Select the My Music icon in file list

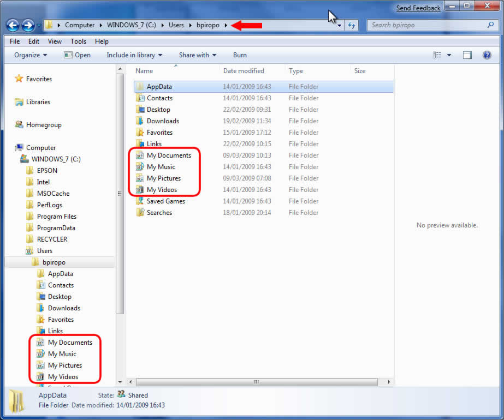pos(140,167)
